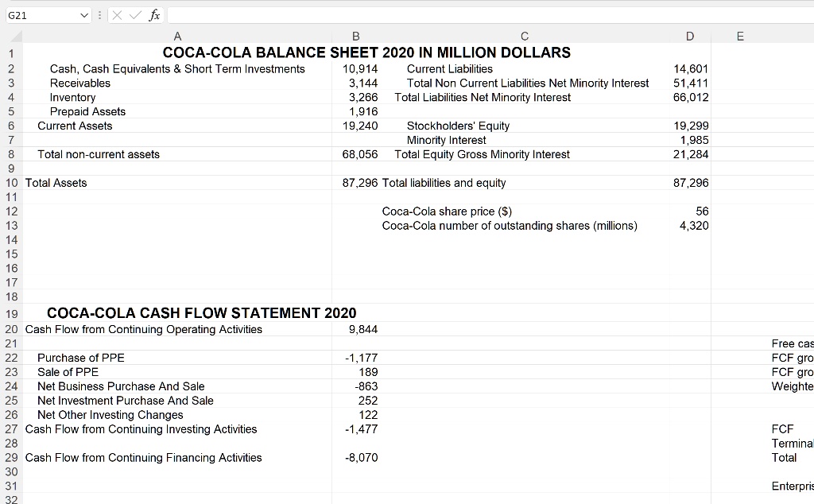Click the Insert Function fx icon
This screenshot has width=814, height=504.
click(156, 14)
